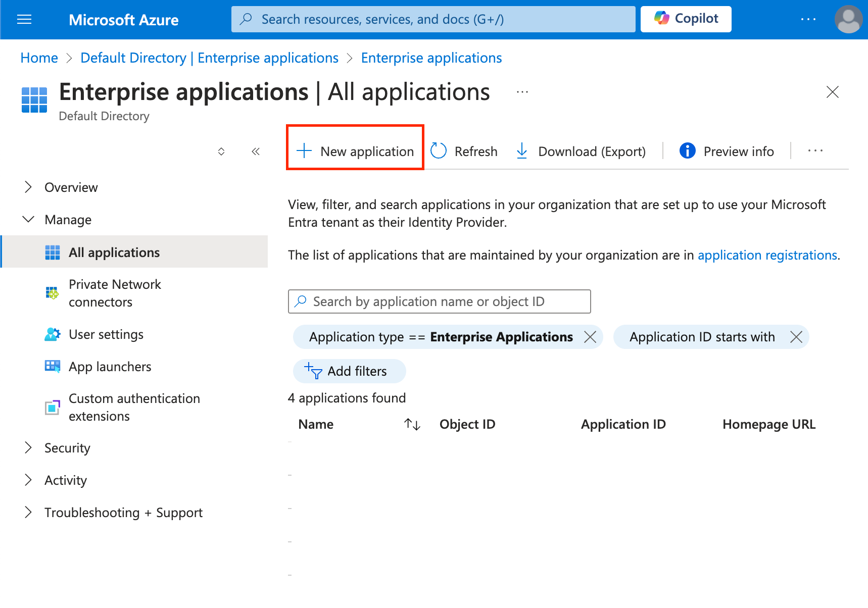
Task: Click the Private Network connectors icon
Action: (x=53, y=293)
